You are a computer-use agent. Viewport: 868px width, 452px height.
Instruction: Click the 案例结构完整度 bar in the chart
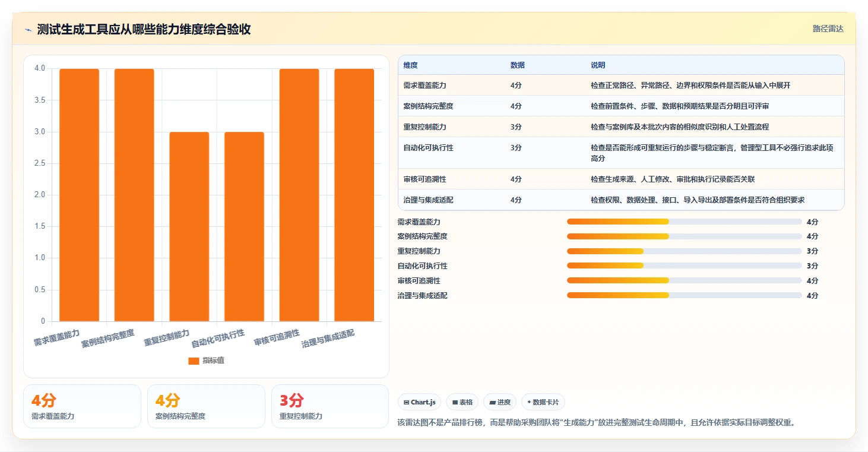(x=134, y=195)
